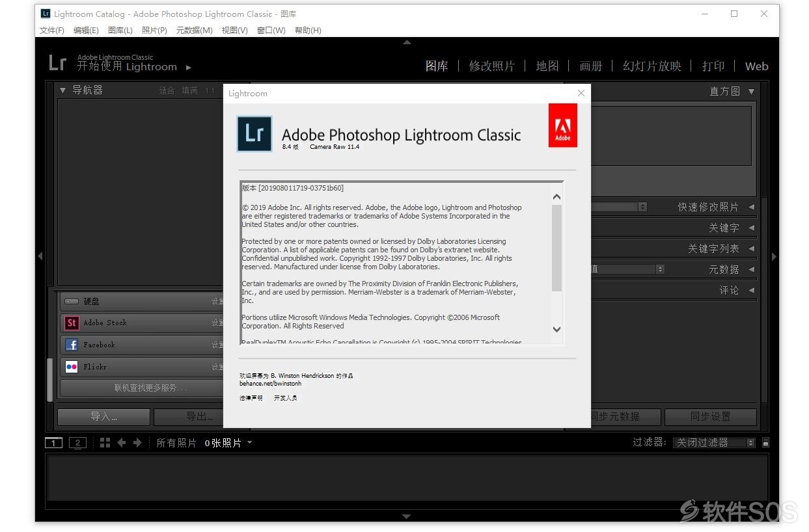Click the license text scrollbar thumb
809x532 pixels.
pyautogui.click(x=556, y=248)
